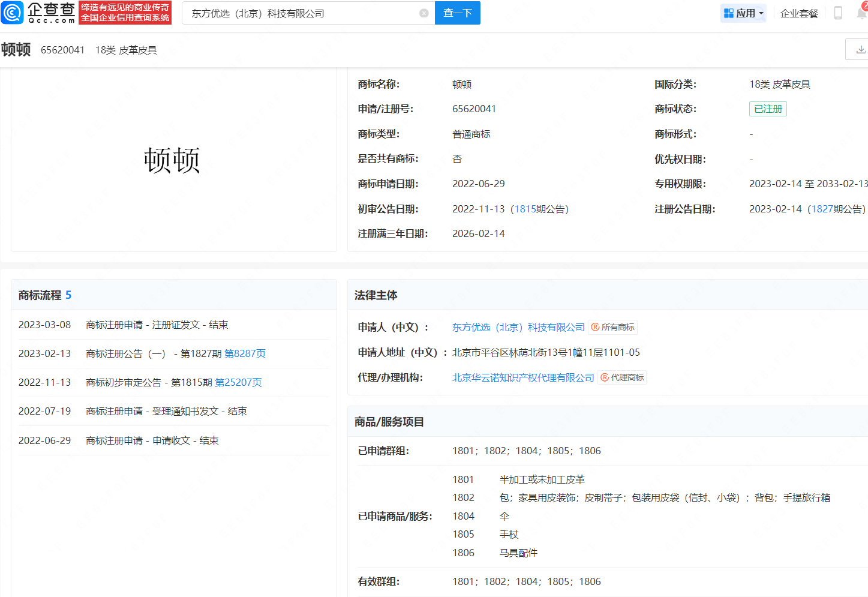
Task: Open the 企业套餐 menu item
Action: (799, 13)
